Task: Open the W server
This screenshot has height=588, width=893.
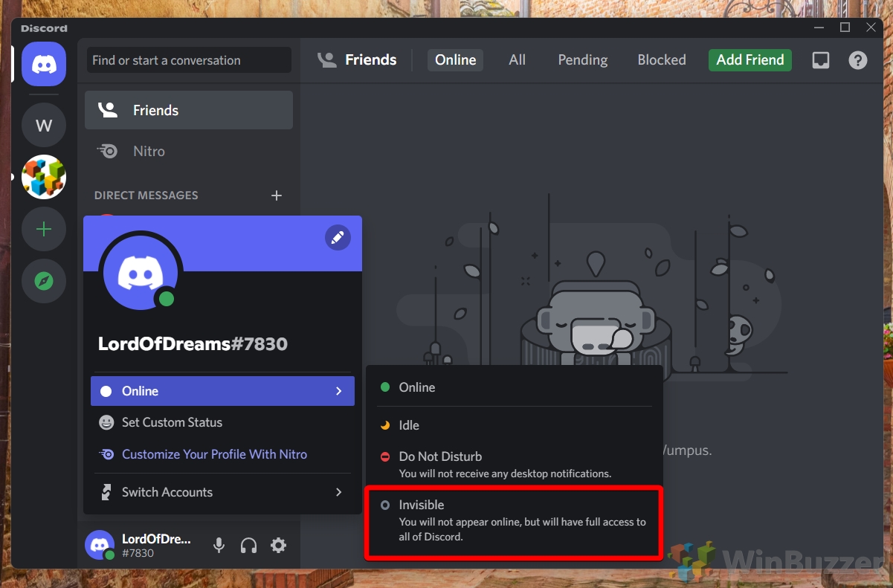Action: (44, 125)
